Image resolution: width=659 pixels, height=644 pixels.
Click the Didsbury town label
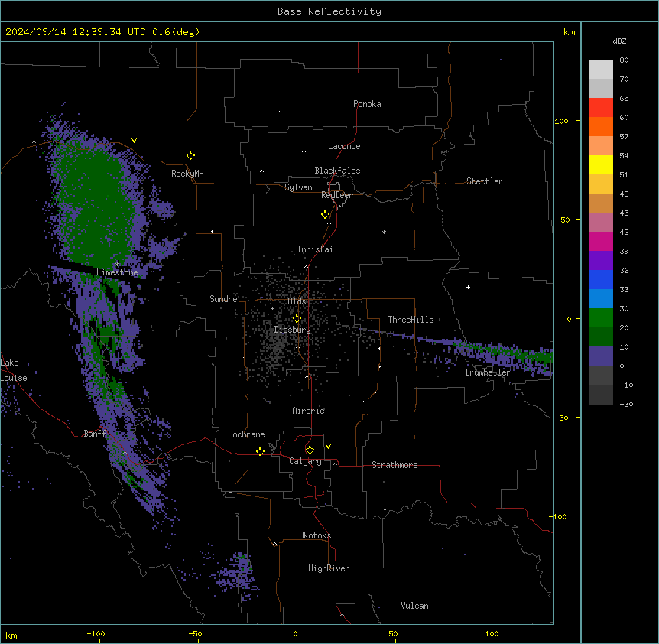[x=292, y=330]
